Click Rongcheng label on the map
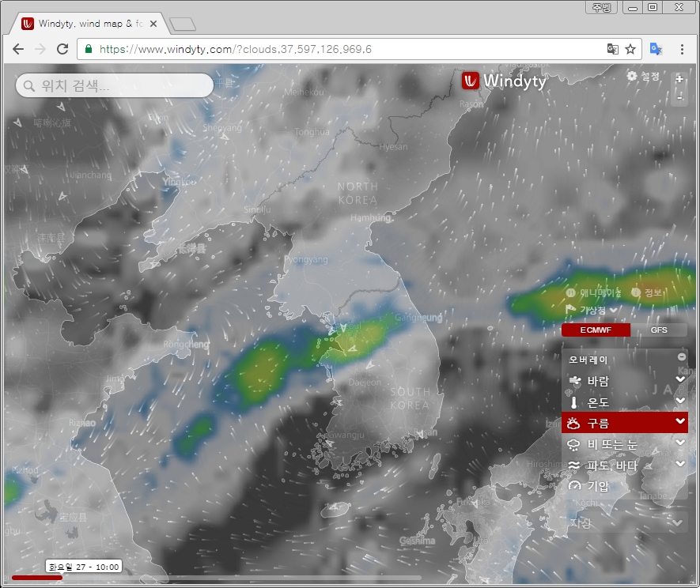700x588 pixels. point(186,345)
